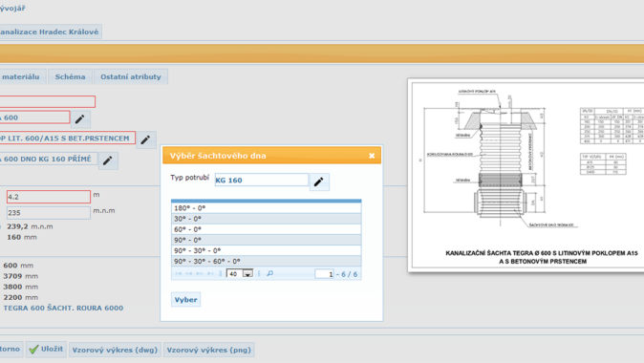Go to last page in dialog pager
This screenshot has height=363, width=644.
210,273
